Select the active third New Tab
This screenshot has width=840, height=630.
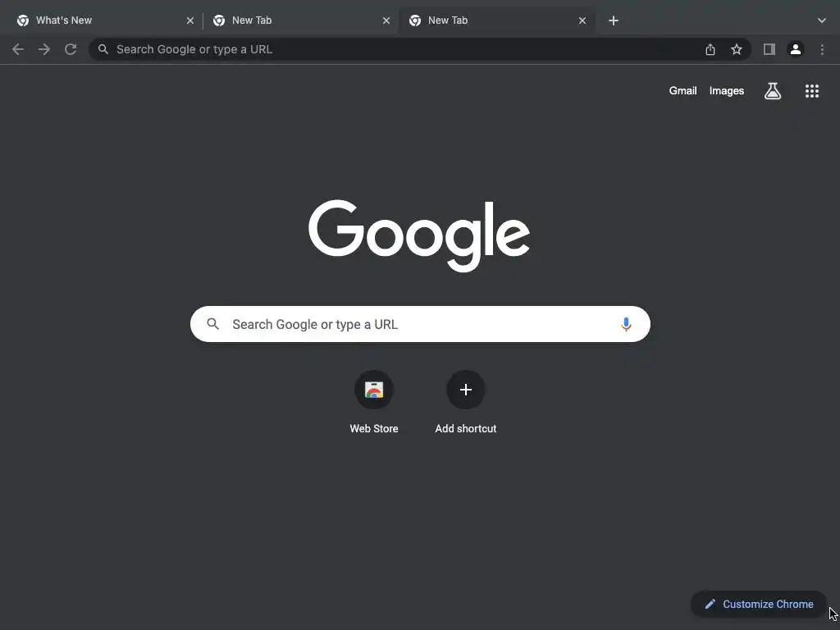[496, 21]
